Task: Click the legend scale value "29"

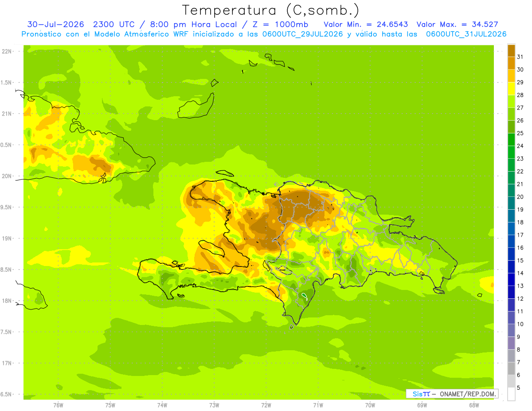Action: (x=520, y=82)
